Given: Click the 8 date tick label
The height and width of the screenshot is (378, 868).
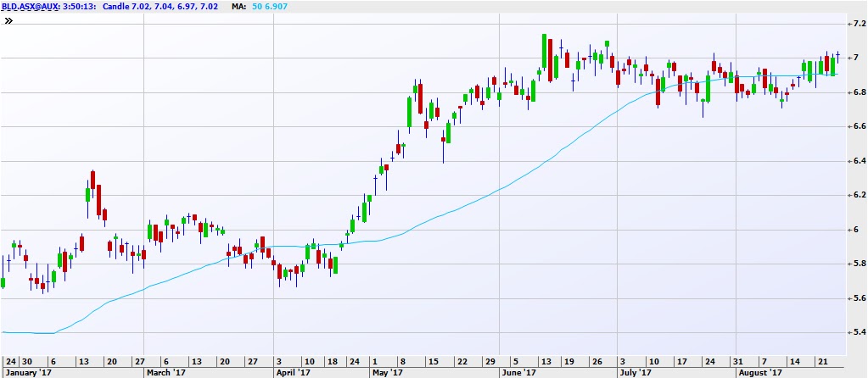Looking at the screenshot, I should (x=403, y=361).
